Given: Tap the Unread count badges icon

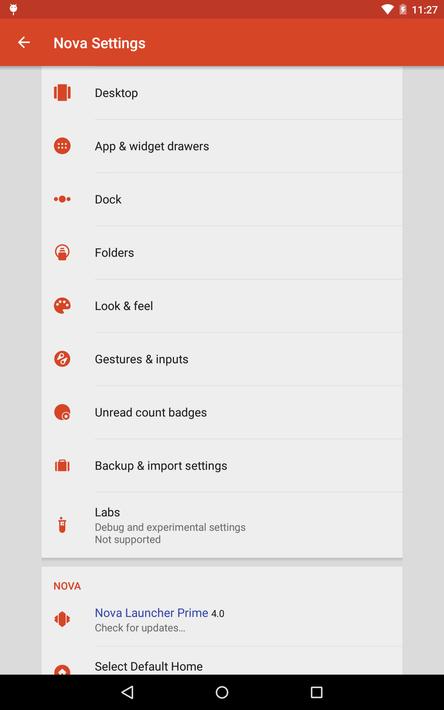Looking at the screenshot, I should click(x=62, y=412).
